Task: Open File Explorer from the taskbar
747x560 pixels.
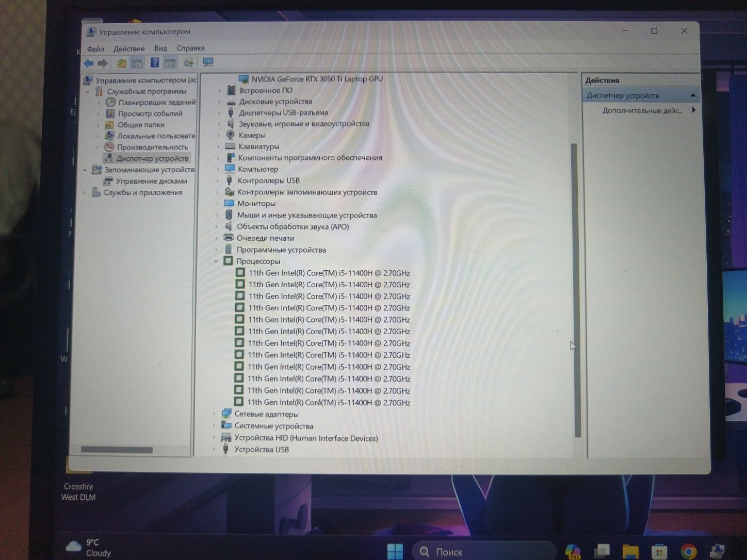Action: coord(630,552)
